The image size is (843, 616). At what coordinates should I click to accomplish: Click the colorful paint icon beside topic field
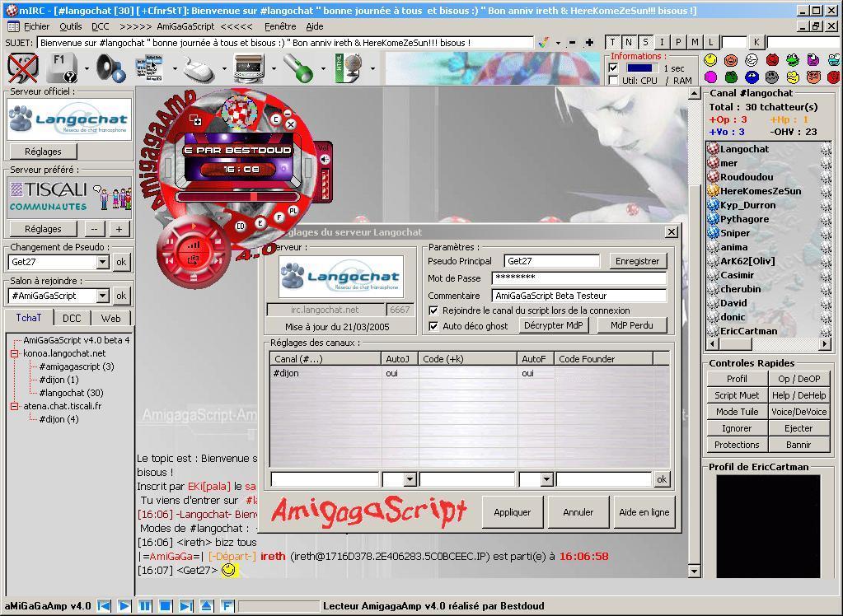tap(544, 43)
